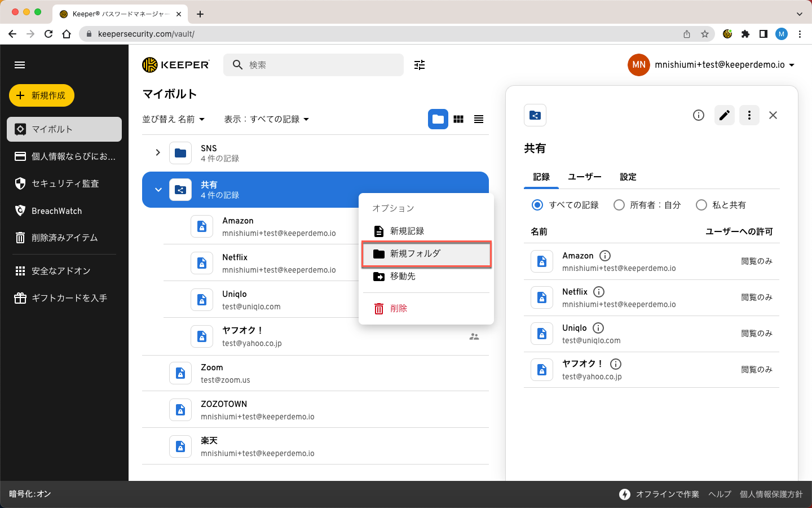Click the 新規作成 button
Screen dimensions: 812x508
point(42,95)
